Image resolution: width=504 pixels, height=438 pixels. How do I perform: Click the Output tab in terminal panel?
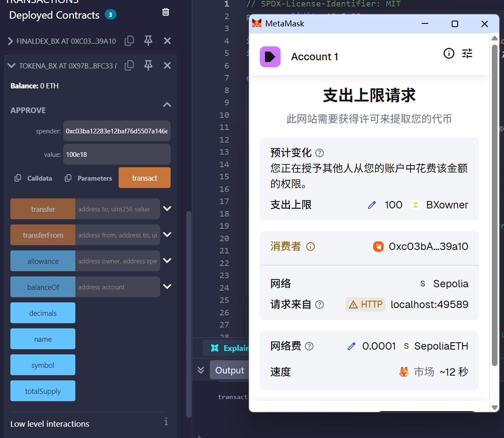[x=229, y=370]
